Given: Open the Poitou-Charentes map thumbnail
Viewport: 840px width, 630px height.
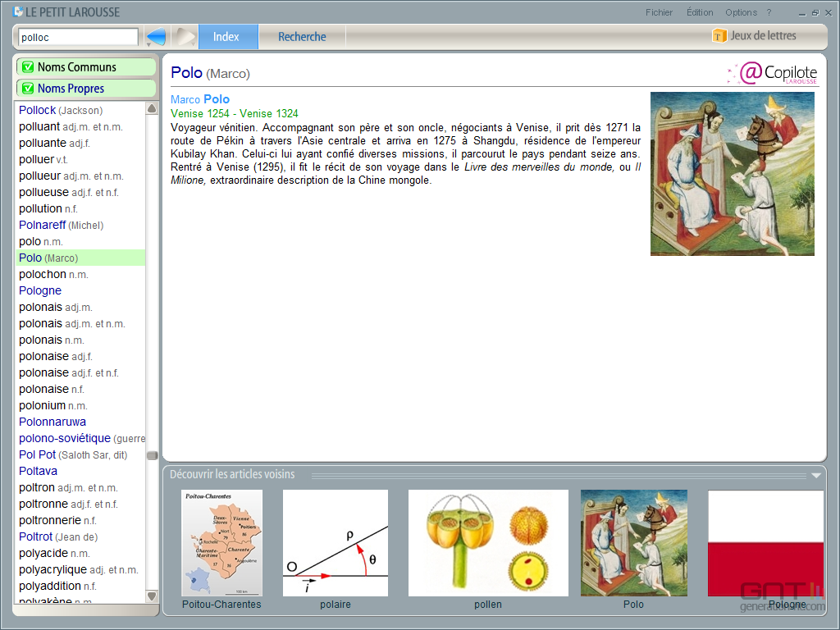Looking at the screenshot, I should point(221,543).
